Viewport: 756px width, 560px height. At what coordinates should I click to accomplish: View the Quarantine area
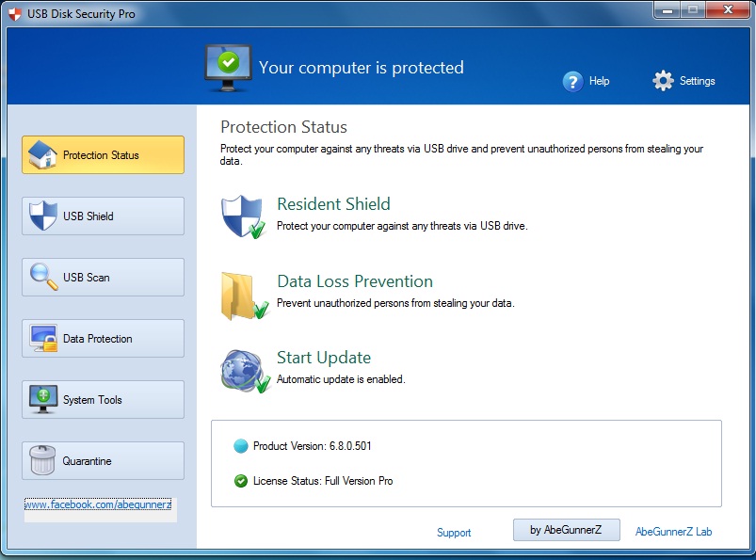(x=102, y=460)
